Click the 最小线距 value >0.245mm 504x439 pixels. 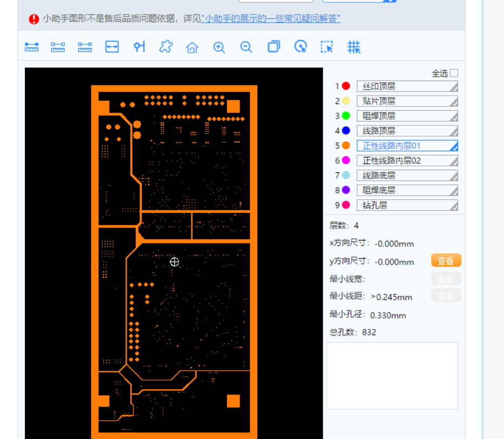pos(391,297)
